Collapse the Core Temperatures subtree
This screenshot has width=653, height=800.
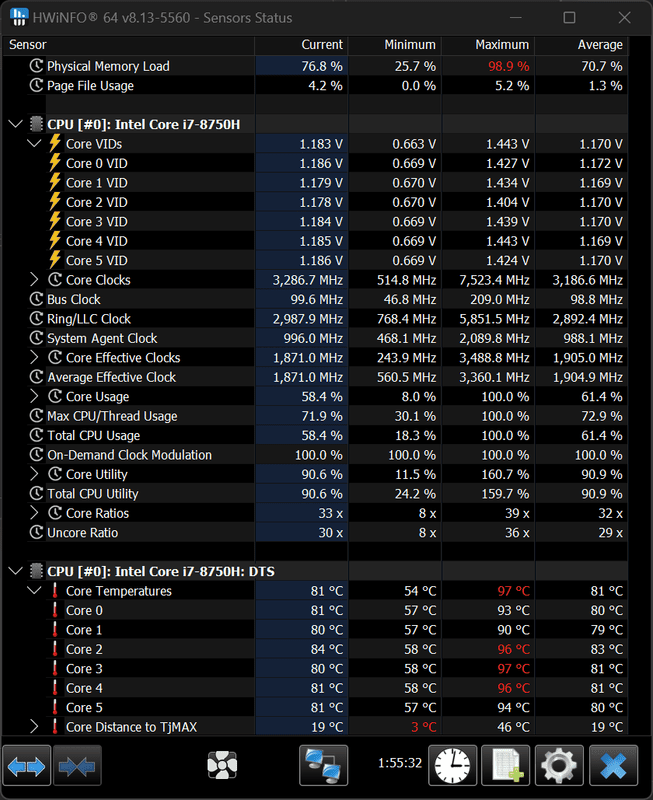pos(34,590)
